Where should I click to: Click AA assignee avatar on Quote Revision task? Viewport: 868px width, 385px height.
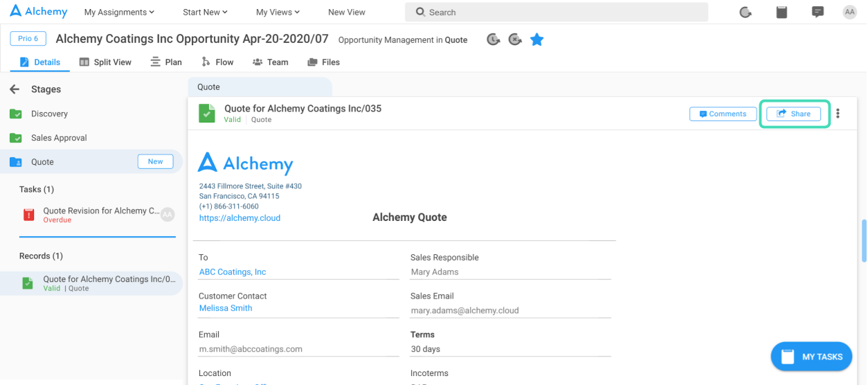click(168, 215)
